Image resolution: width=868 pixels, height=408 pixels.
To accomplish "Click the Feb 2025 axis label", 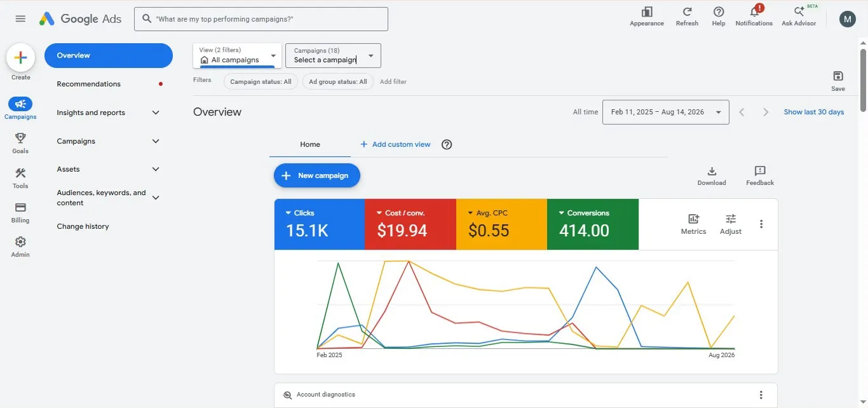I will (x=329, y=355).
